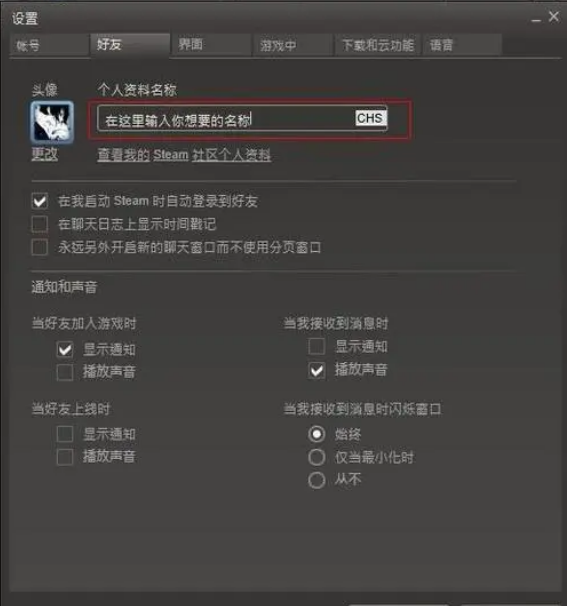Enable 播放声音 under 当好友上线时
The width and height of the screenshot is (567, 606).
click(x=65, y=457)
